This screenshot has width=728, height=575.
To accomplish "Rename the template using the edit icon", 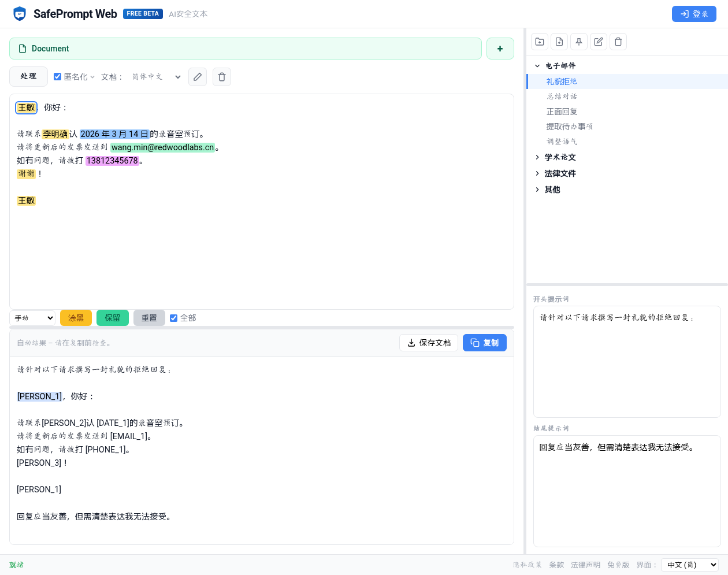I will click(x=598, y=41).
